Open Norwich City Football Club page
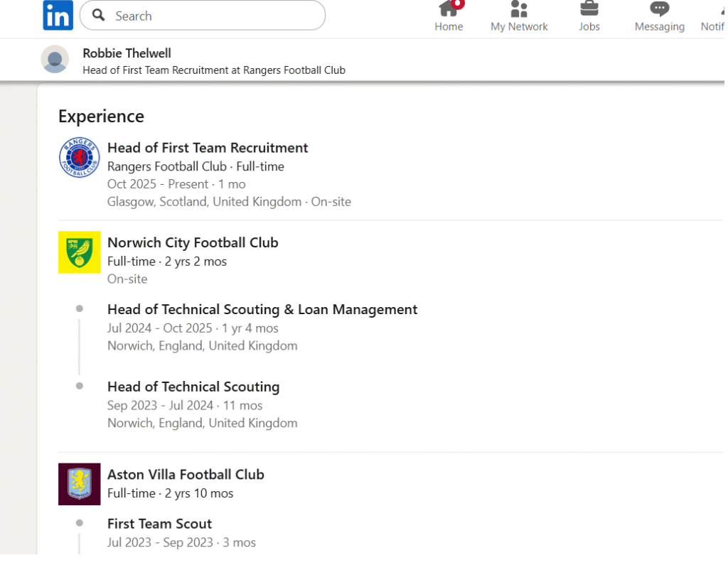 193,242
